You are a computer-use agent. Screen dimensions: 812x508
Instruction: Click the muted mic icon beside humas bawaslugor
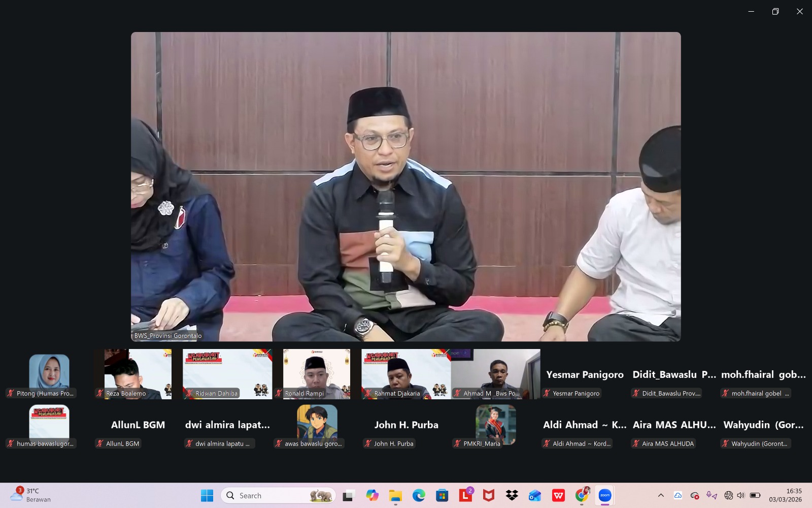tap(11, 443)
